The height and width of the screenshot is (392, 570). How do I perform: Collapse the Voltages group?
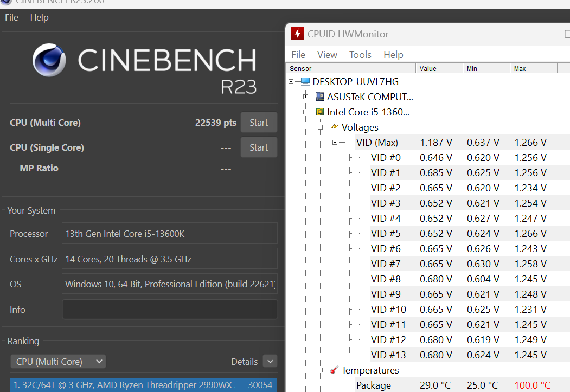(320, 127)
